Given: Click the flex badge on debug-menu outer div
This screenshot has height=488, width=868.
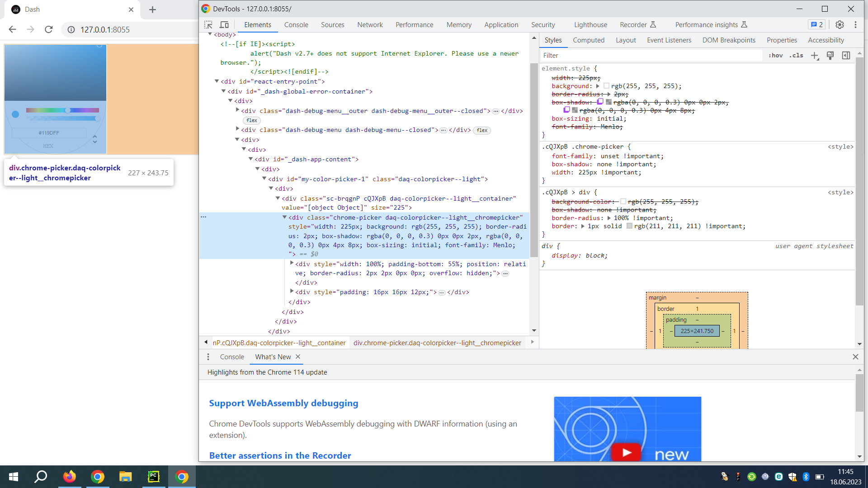Looking at the screenshot, I should (252, 121).
